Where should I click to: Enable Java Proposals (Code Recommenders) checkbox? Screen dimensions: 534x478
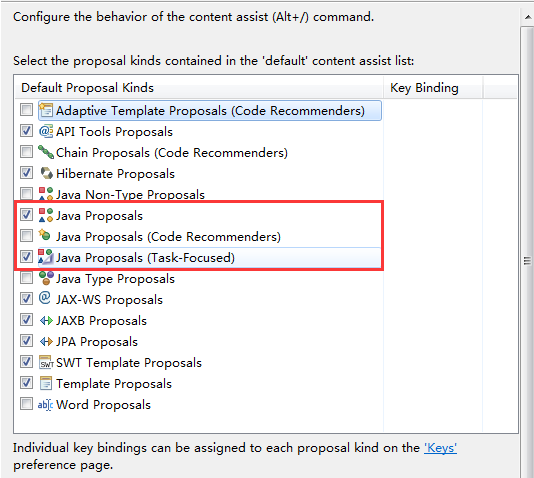(x=26, y=236)
